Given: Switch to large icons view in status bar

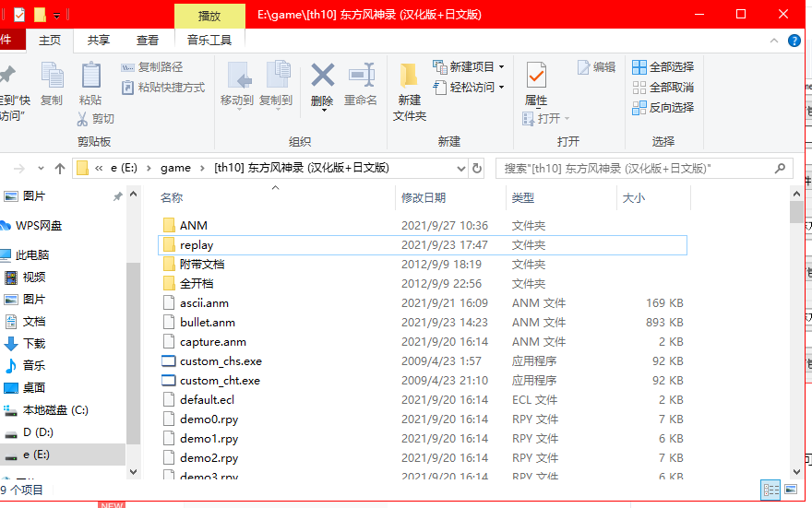Looking at the screenshot, I should click(791, 490).
